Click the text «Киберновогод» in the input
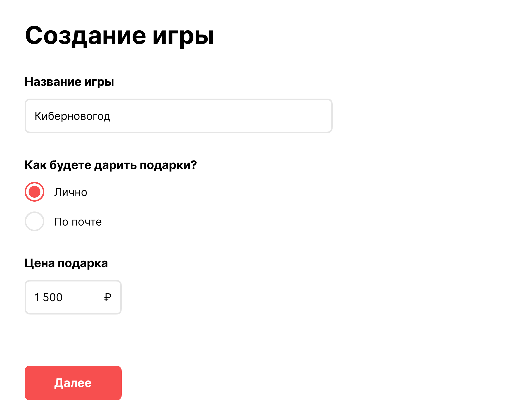 coord(73,116)
